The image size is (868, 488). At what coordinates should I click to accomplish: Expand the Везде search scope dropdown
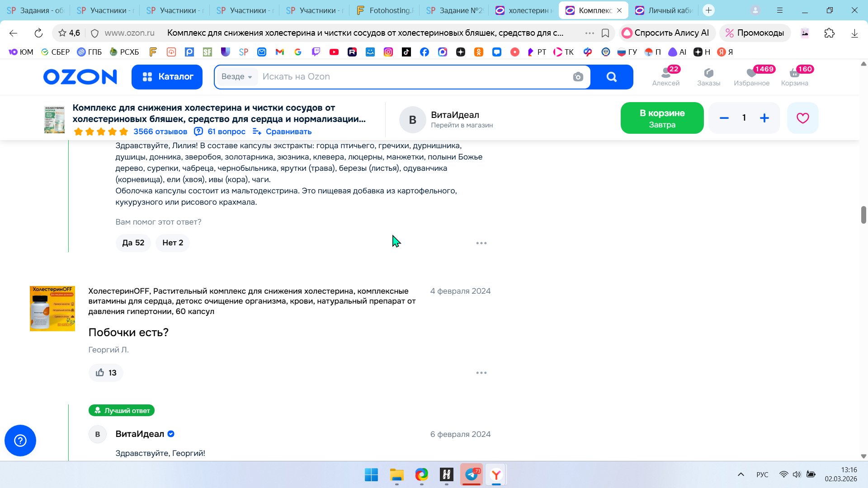[x=236, y=77]
